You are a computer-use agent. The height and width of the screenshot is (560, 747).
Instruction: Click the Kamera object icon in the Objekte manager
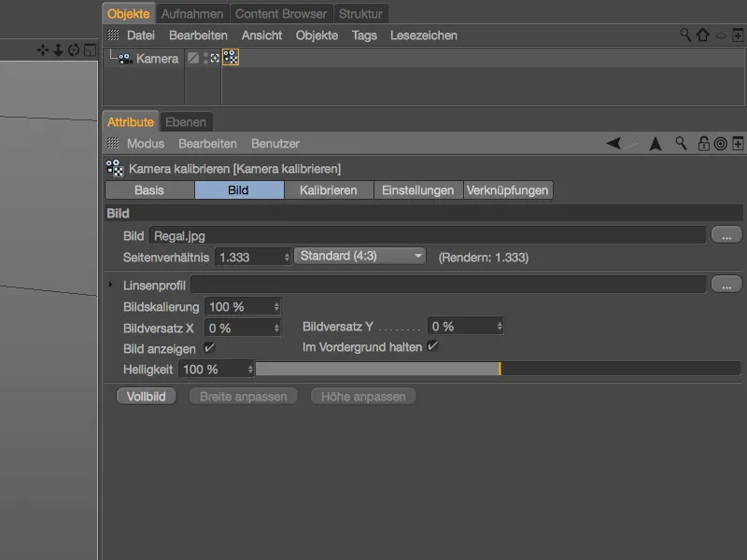(124, 58)
